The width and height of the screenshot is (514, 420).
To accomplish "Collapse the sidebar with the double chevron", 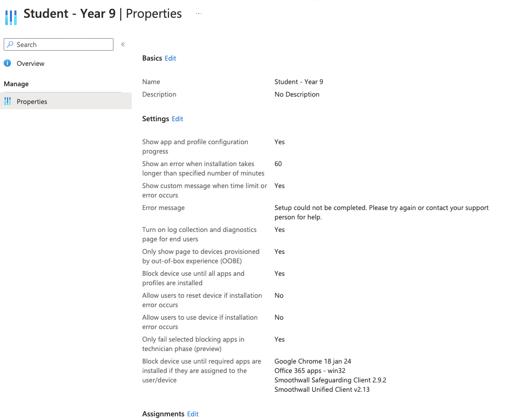I will tap(123, 44).
